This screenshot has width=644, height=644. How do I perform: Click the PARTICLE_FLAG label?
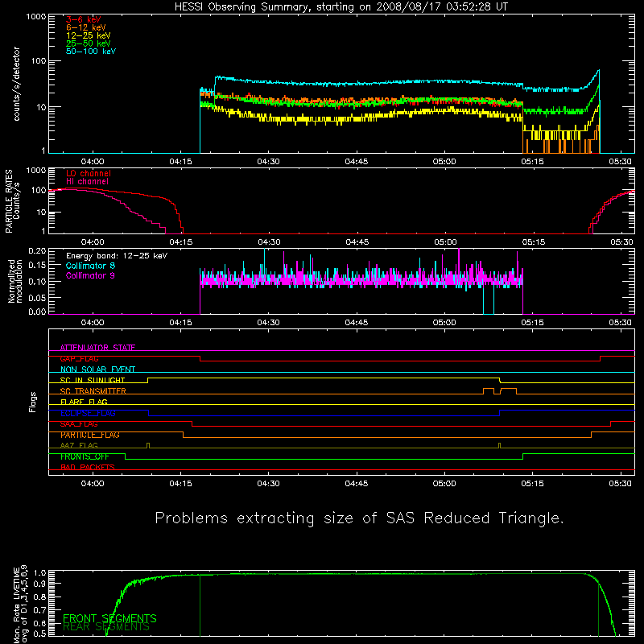pyautogui.click(x=90, y=435)
